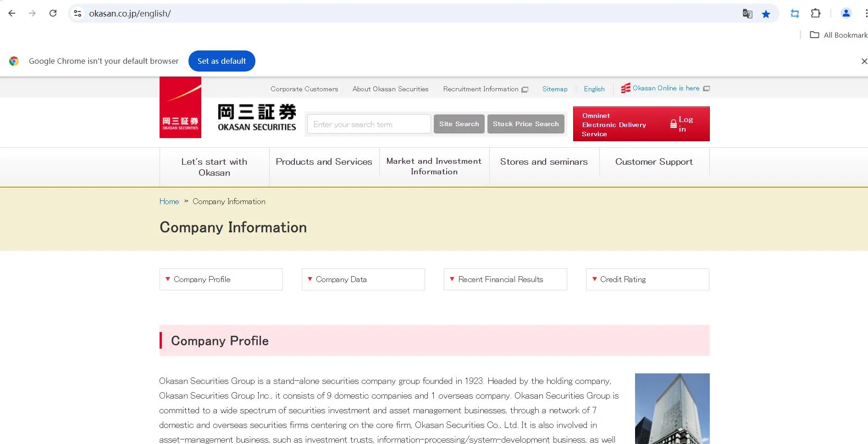Open the Corporate Customers link

[304, 89]
